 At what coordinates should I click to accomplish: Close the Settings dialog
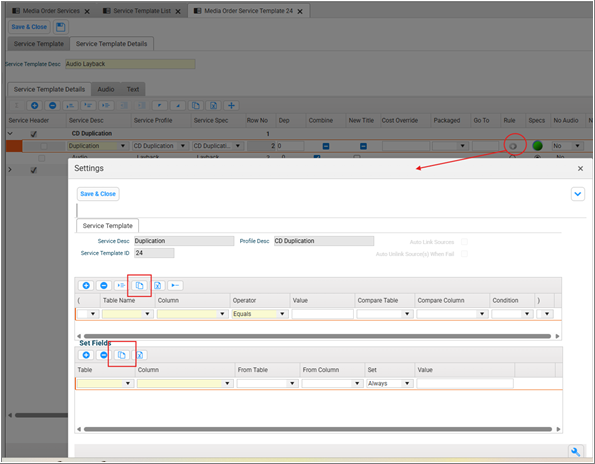pyautogui.click(x=580, y=168)
